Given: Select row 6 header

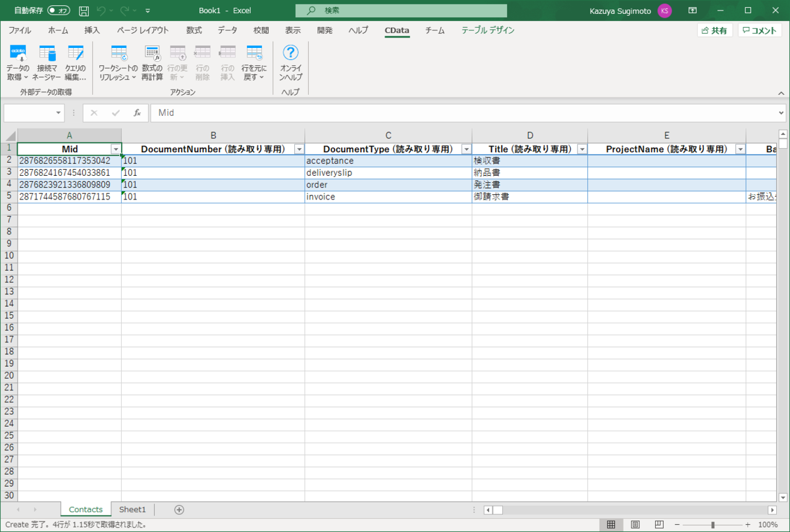Looking at the screenshot, I should 9,208.
